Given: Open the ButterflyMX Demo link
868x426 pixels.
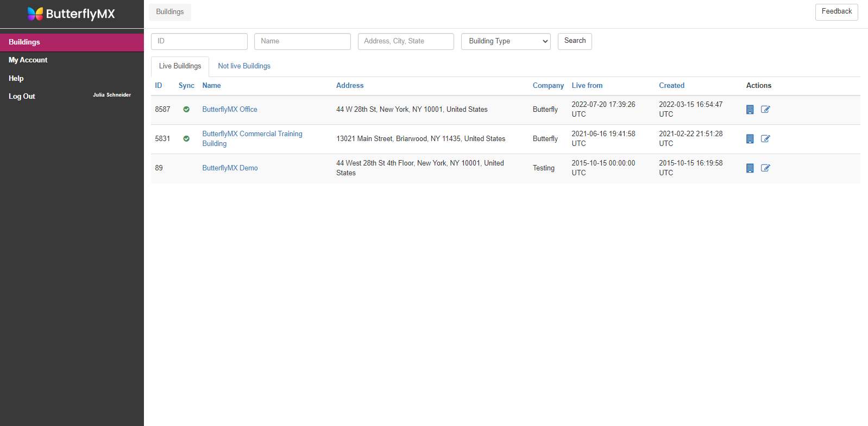Looking at the screenshot, I should 230,168.
